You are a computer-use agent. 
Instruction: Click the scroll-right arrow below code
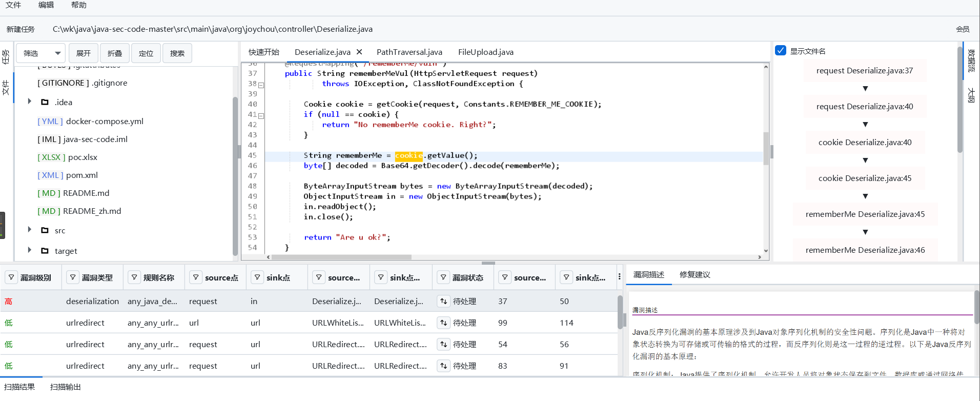[760, 257]
